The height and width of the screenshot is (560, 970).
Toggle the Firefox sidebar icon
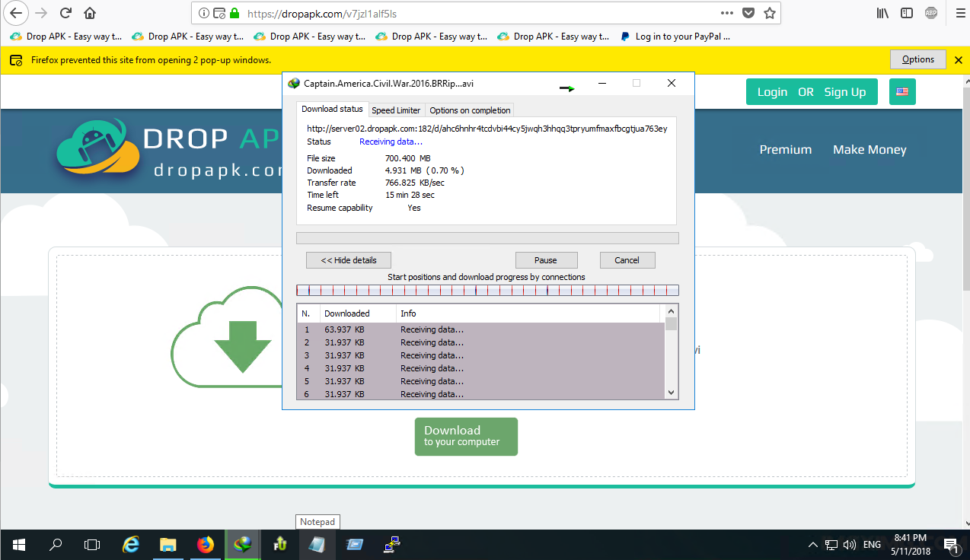[x=907, y=13]
